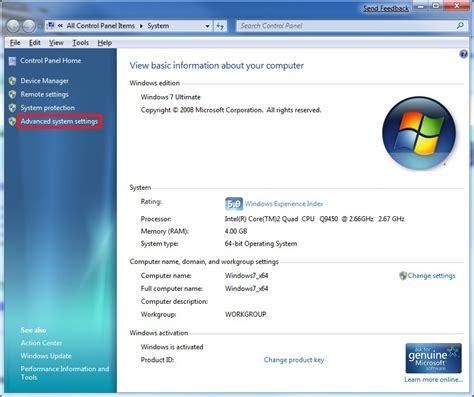Select the 4.00 GB memory value

point(236,231)
